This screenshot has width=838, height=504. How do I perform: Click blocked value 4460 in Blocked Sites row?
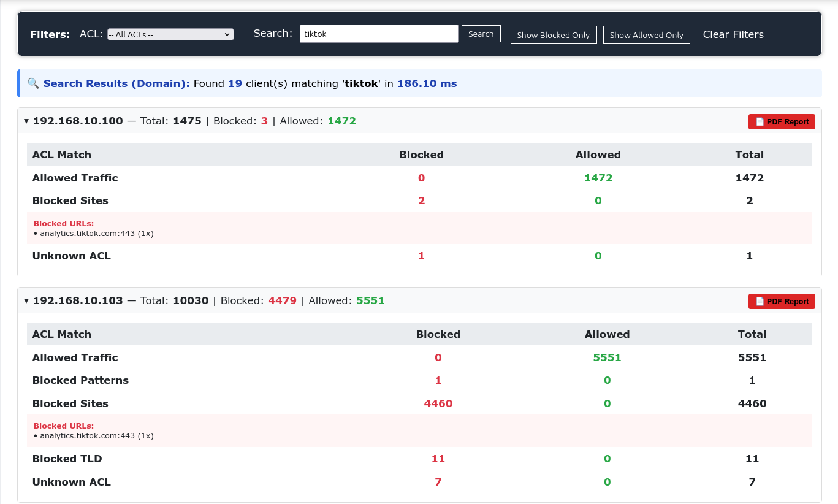(x=438, y=403)
